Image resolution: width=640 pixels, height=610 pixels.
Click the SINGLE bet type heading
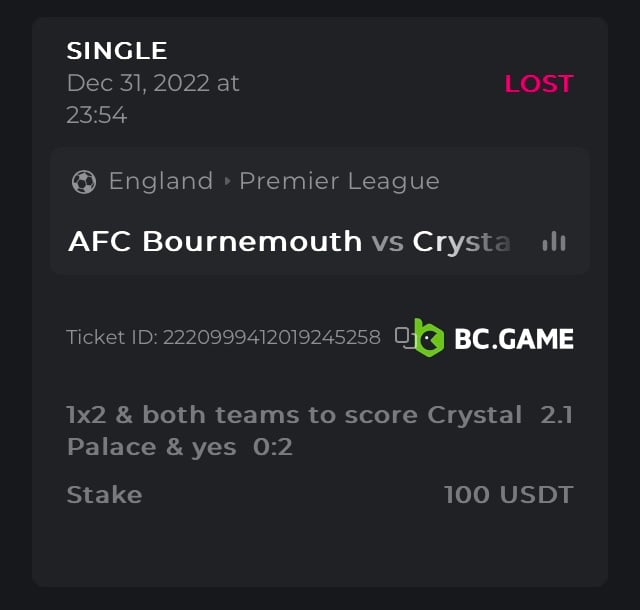click(117, 51)
